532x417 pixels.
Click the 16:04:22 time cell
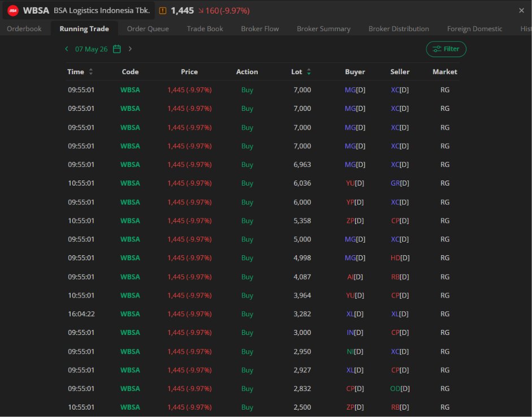(x=81, y=314)
